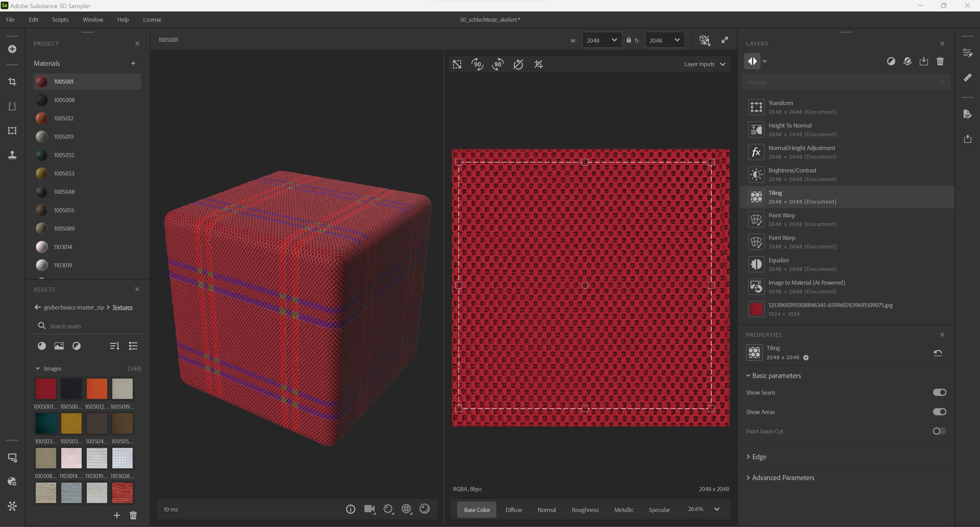Open the Share export icon at right sidebar
The image size is (980, 527).
[x=967, y=139]
